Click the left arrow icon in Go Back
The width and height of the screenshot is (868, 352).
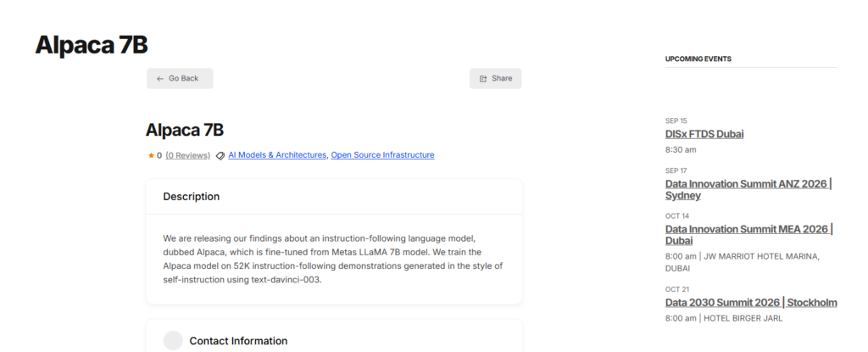[x=160, y=79]
